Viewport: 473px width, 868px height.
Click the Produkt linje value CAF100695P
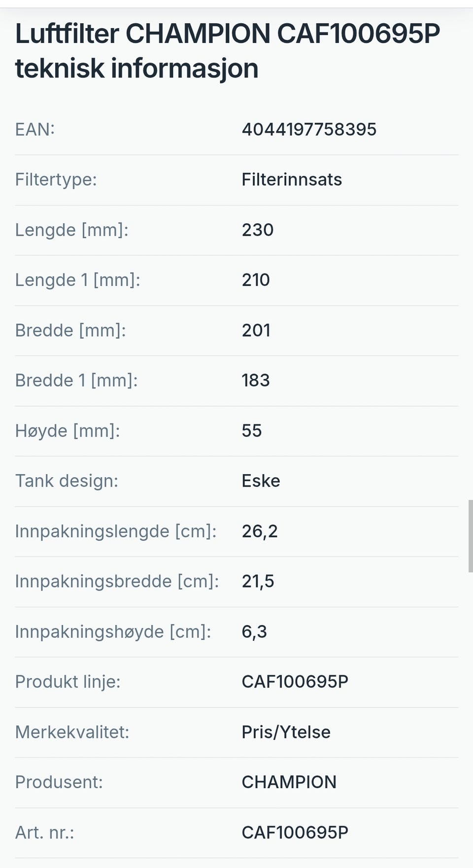pyautogui.click(x=295, y=682)
